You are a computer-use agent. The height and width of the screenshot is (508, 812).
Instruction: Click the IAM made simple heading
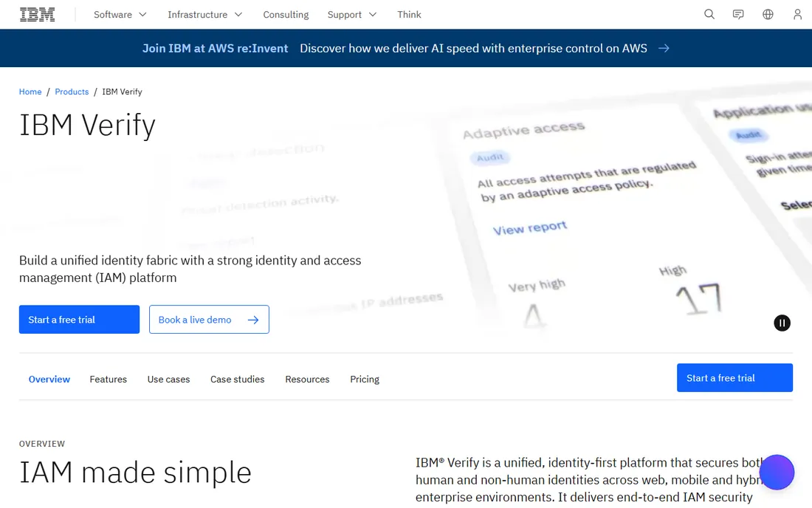click(x=135, y=473)
